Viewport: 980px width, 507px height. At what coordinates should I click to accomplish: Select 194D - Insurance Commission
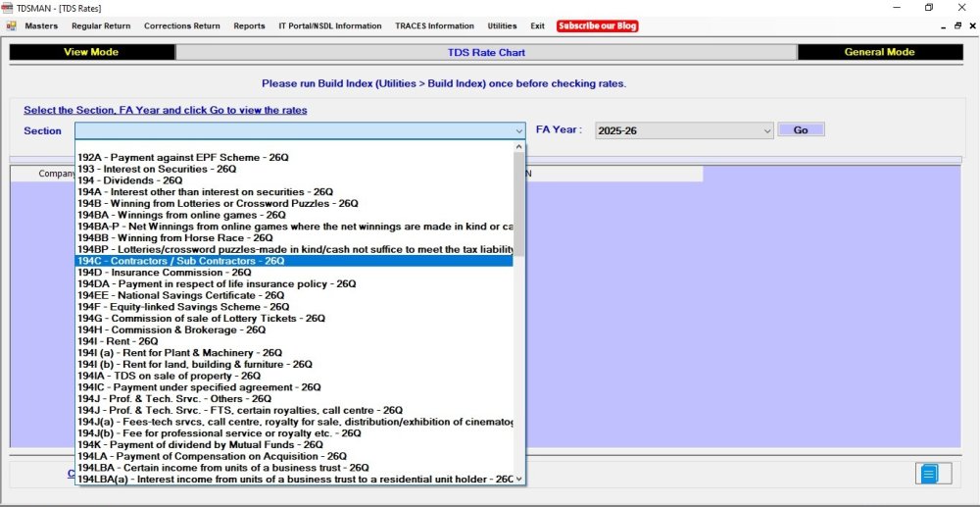pyautogui.click(x=294, y=273)
